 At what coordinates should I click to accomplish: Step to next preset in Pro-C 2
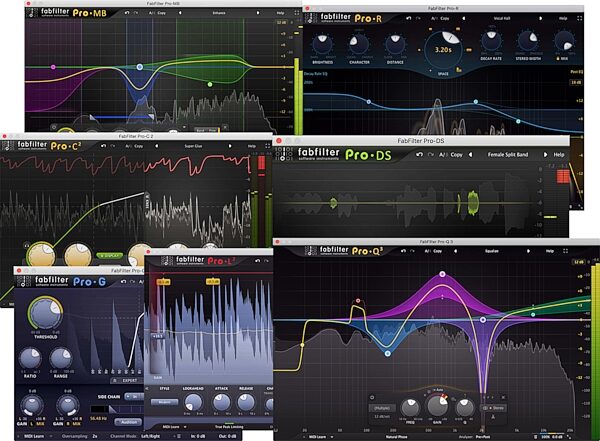(x=230, y=146)
